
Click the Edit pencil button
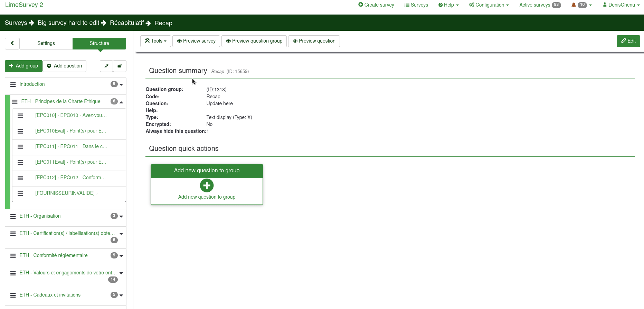point(628,41)
